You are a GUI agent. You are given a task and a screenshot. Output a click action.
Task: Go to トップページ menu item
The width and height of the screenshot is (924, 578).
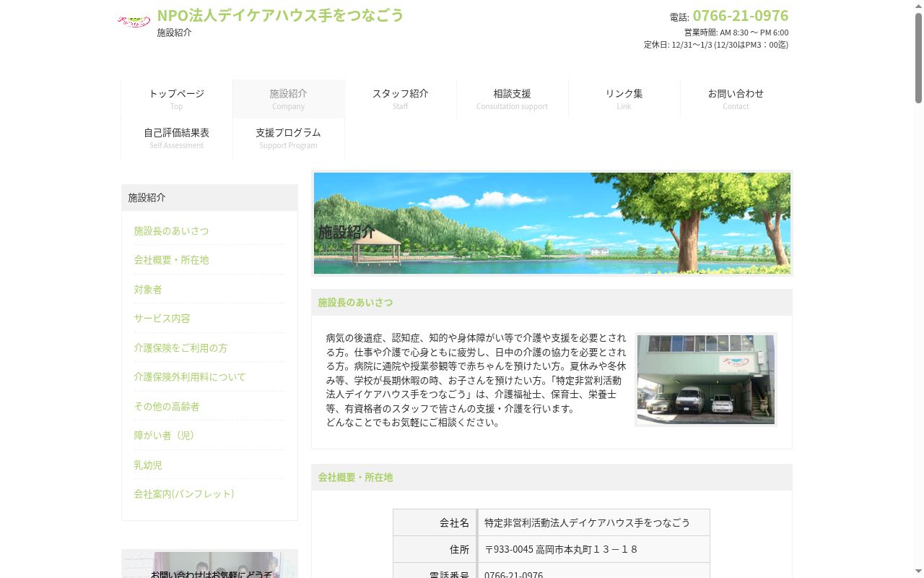[176, 99]
